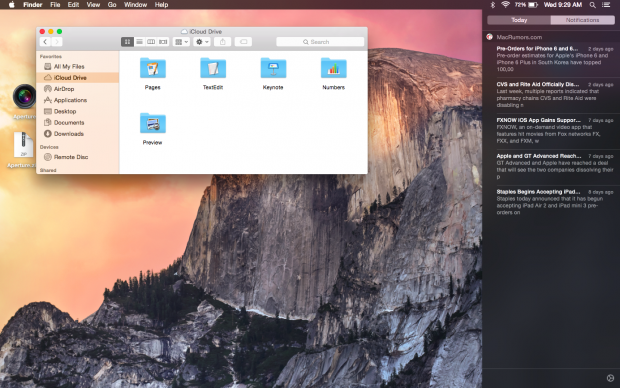Image resolution: width=620 pixels, height=388 pixels.
Task: Switch to Cover Flow view
Action: tap(163, 42)
